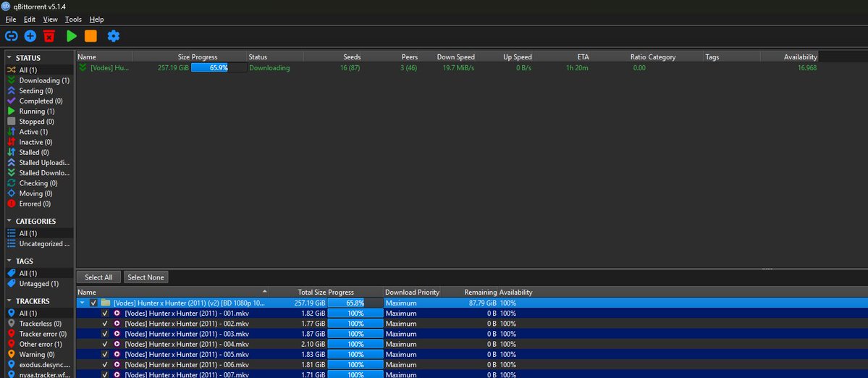Screen dimensions: 868x378
Task: Filter by Stalled (0) status
Action: [38, 152]
